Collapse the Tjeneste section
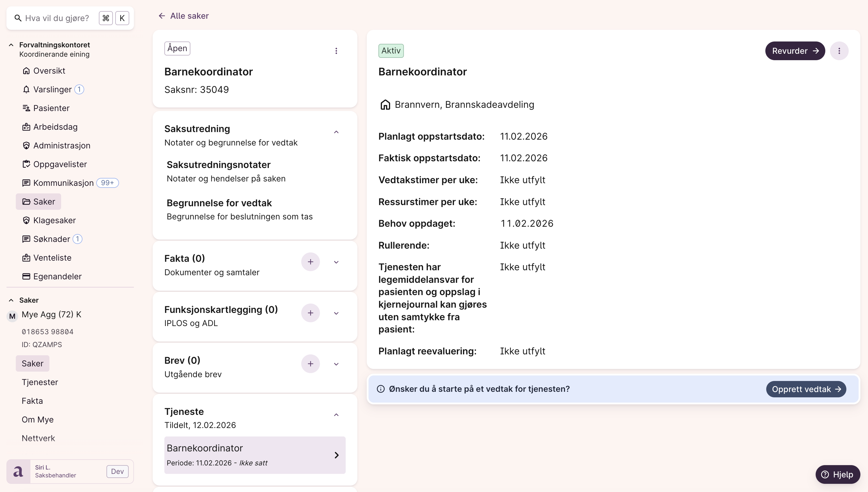The width and height of the screenshot is (868, 492). (336, 415)
